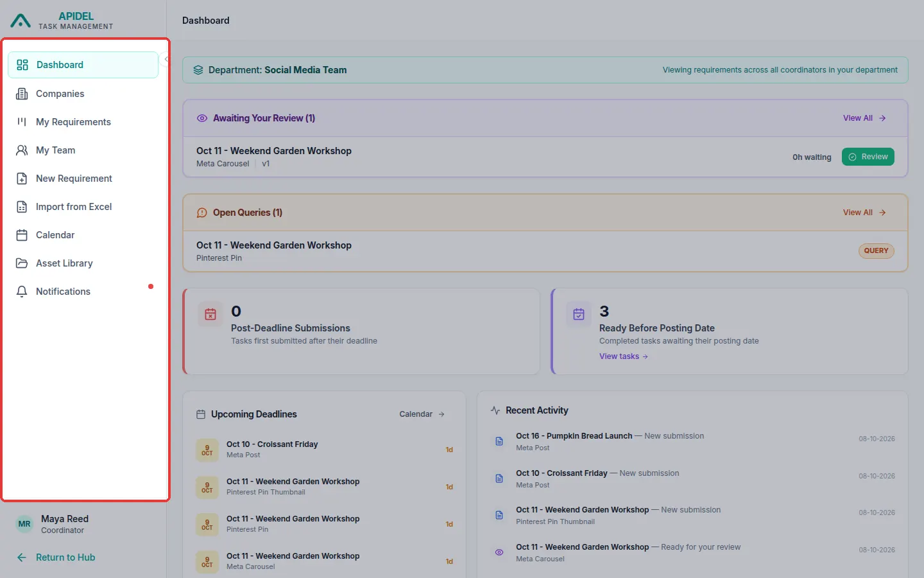The height and width of the screenshot is (578, 924).
Task: Click the Calendar sidebar icon
Action: [22, 235]
